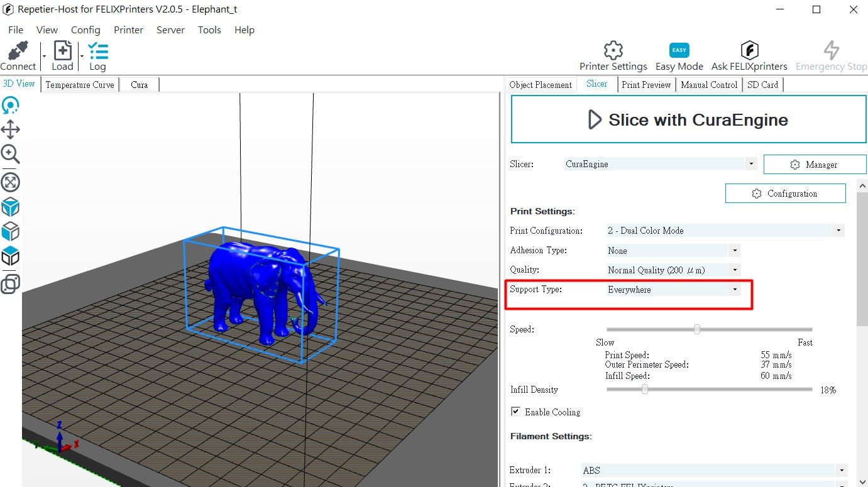Image resolution: width=868 pixels, height=487 pixels.
Task: Click the Infill Speed 60 mm/s value
Action: point(776,376)
